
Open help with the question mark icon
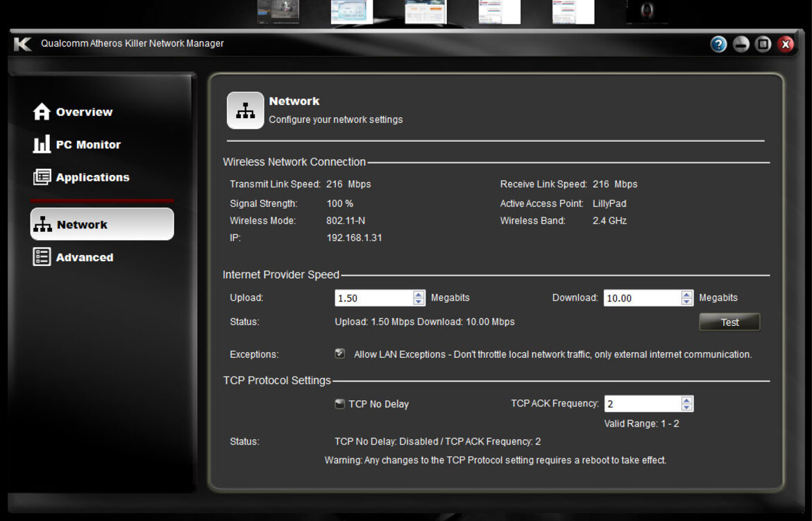(718, 44)
